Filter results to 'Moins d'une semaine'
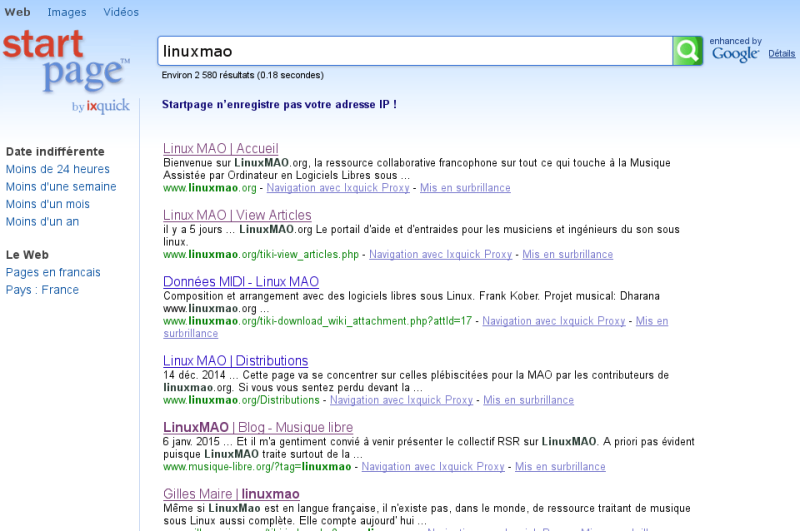The image size is (800, 531). point(61,187)
